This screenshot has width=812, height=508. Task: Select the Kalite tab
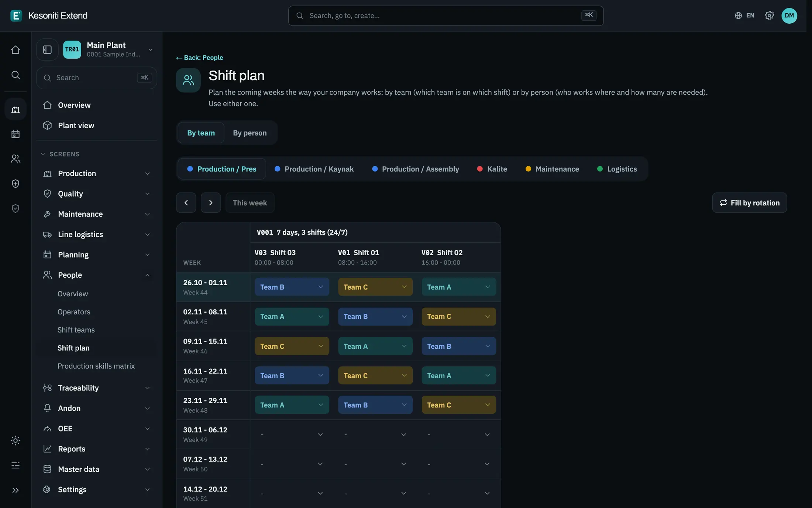[492, 169]
